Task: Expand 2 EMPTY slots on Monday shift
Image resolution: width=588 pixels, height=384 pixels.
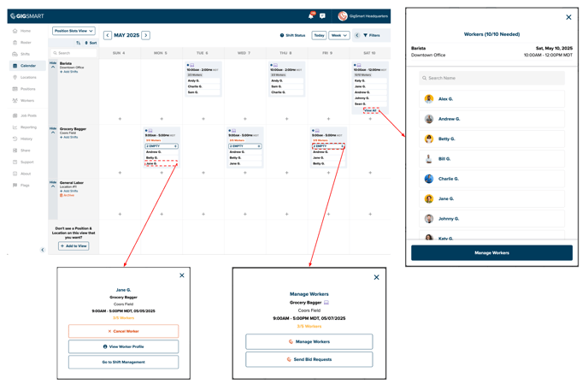Action: coord(162,146)
